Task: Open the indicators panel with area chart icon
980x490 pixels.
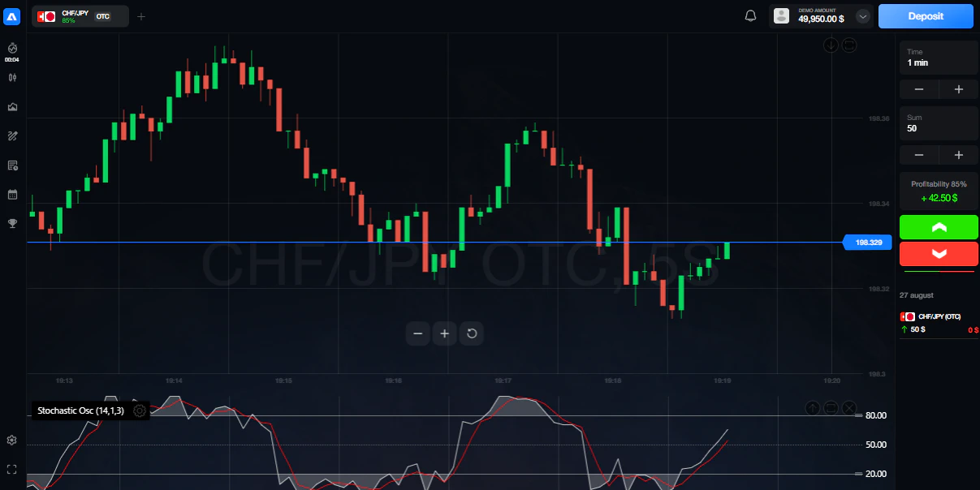Action: [x=12, y=106]
